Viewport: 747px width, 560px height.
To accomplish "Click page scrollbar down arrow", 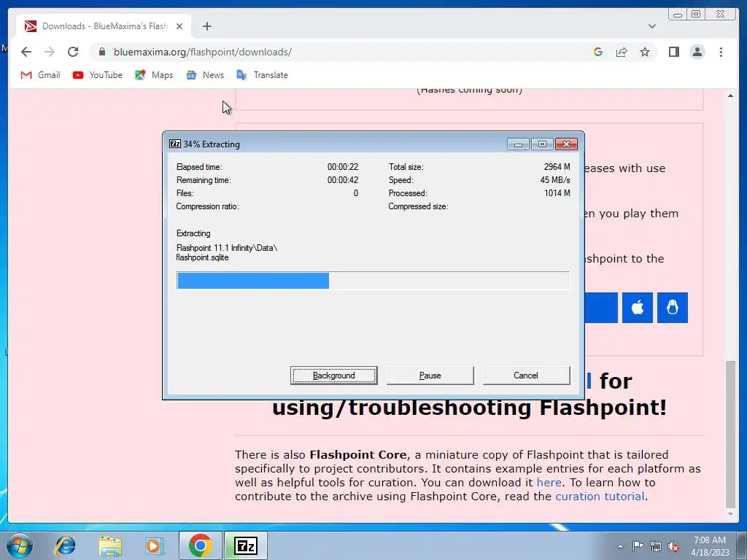I will (730, 514).
